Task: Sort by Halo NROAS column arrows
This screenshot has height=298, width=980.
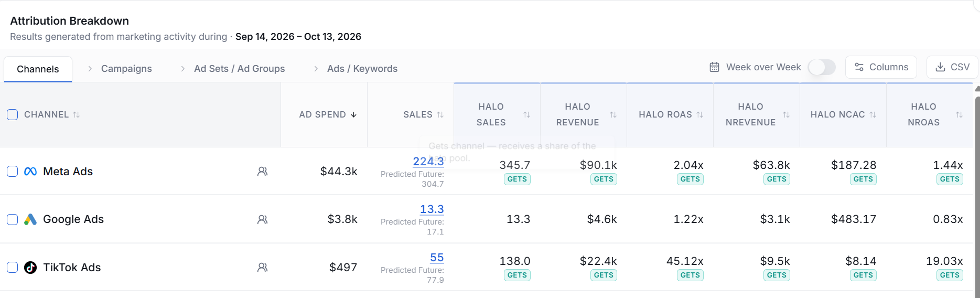Action: tap(960, 114)
